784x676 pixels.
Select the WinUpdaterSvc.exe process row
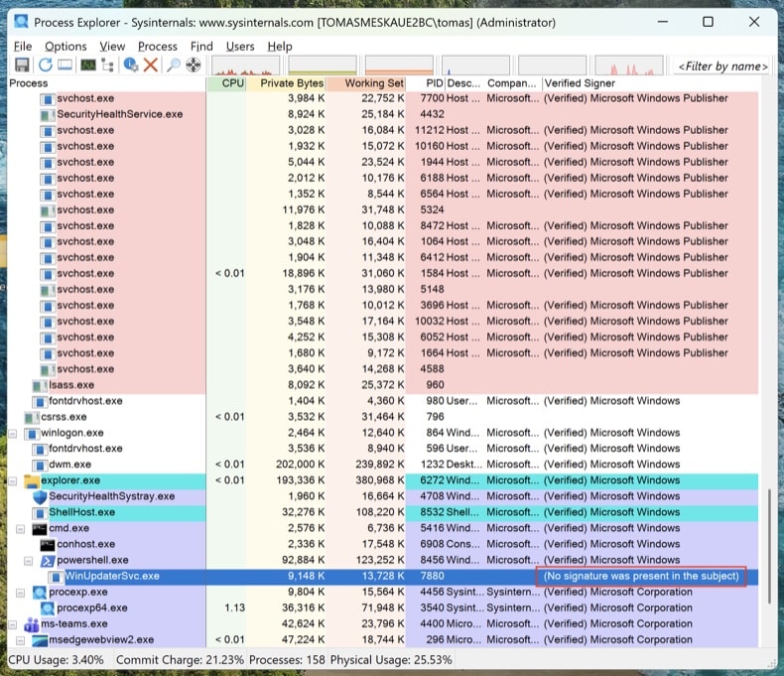383,577
